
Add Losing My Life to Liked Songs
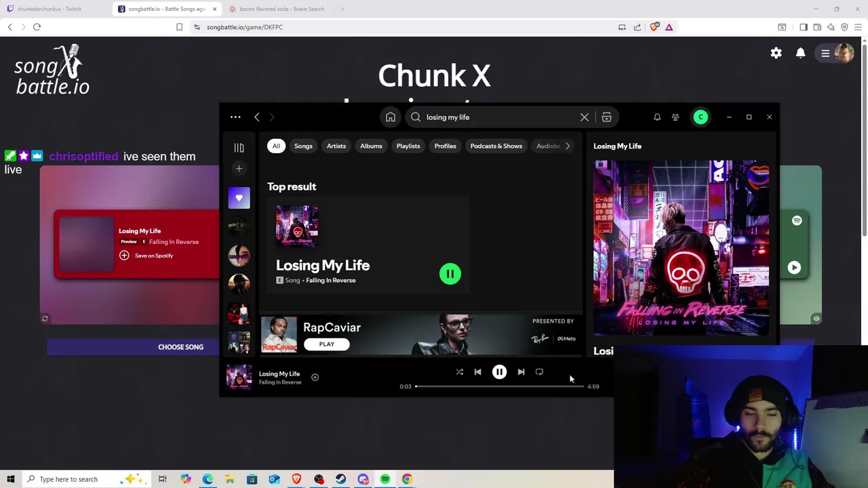[x=315, y=377]
